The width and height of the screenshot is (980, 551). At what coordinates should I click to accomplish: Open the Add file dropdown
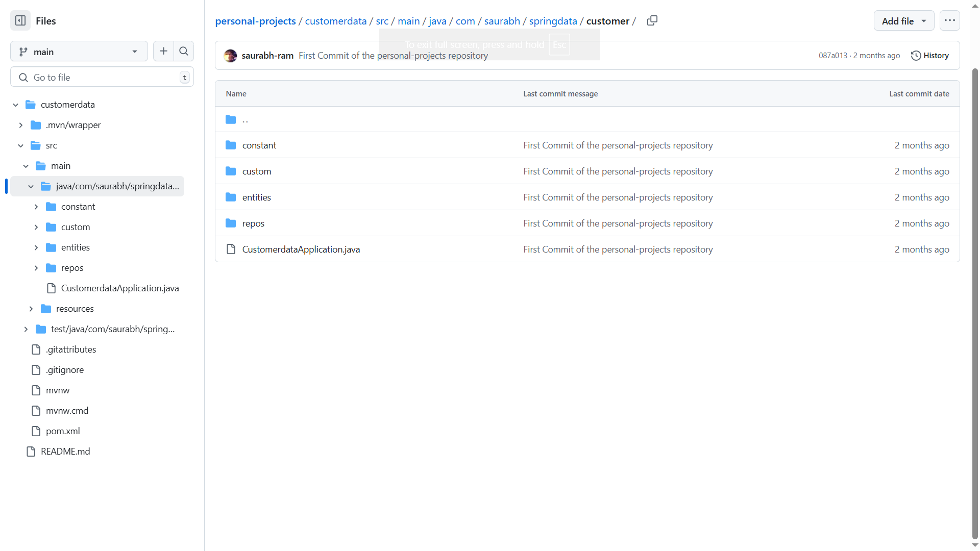click(904, 21)
